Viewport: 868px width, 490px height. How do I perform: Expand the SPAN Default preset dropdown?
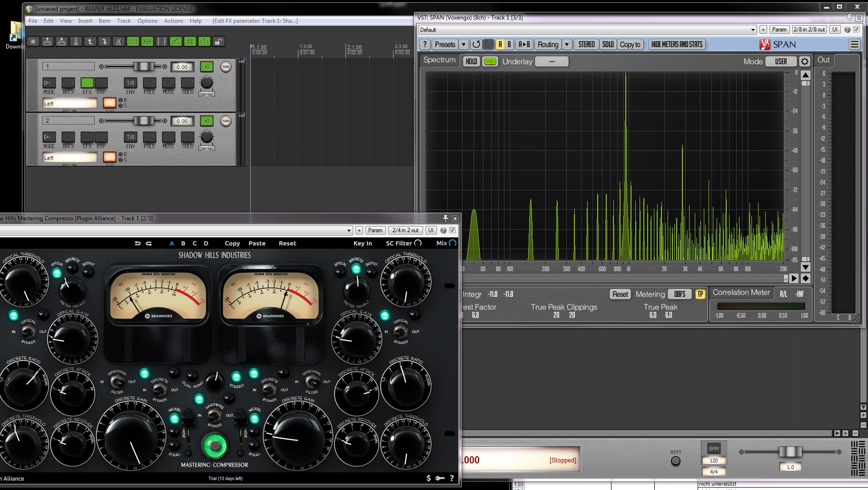[x=752, y=29]
